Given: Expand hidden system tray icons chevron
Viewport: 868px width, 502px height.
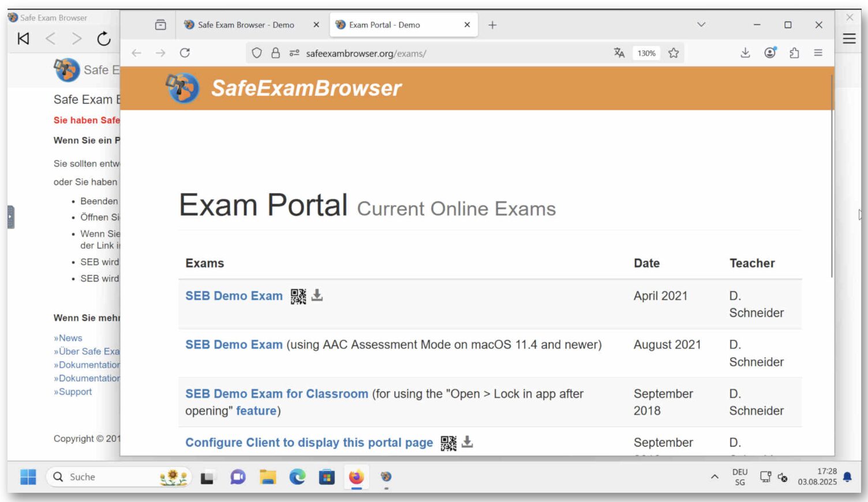Looking at the screenshot, I should click(714, 477).
